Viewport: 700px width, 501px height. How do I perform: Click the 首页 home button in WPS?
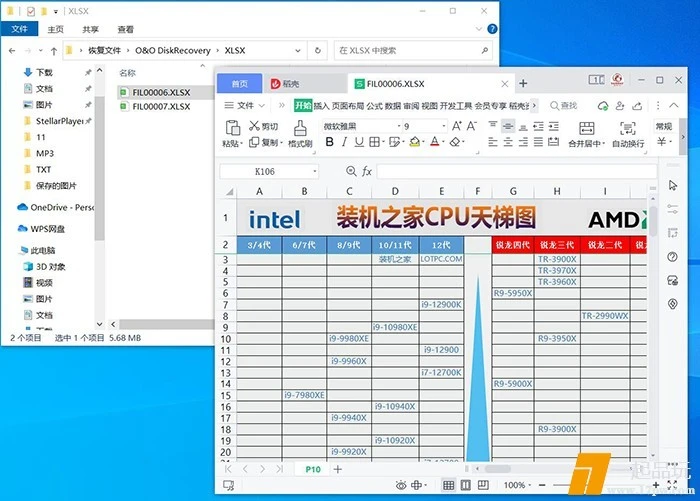pos(239,83)
